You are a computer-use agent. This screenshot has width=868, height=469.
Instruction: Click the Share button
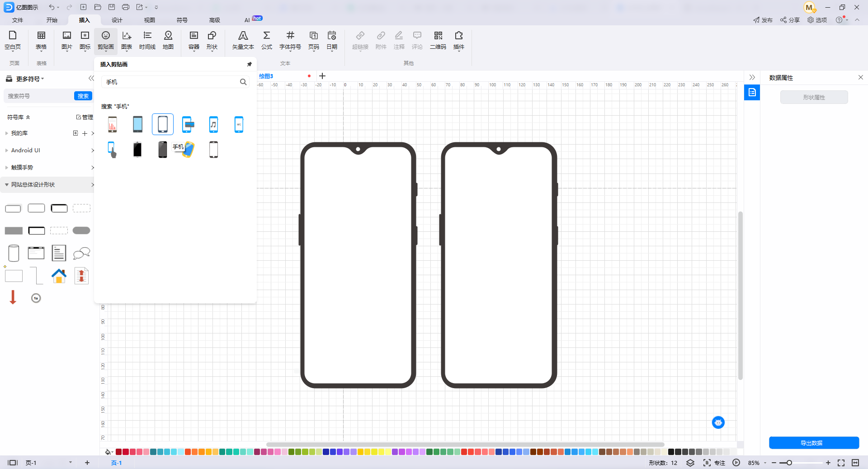click(x=790, y=20)
